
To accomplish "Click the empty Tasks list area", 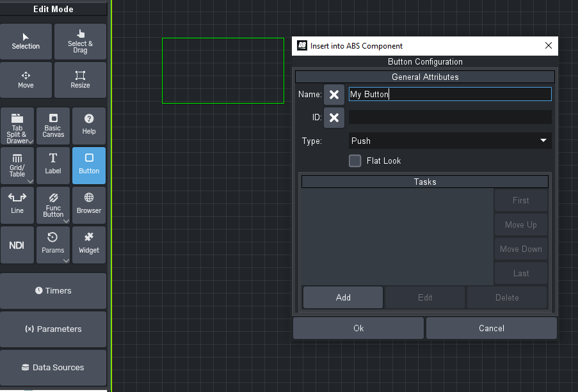I will pos(397,236).
